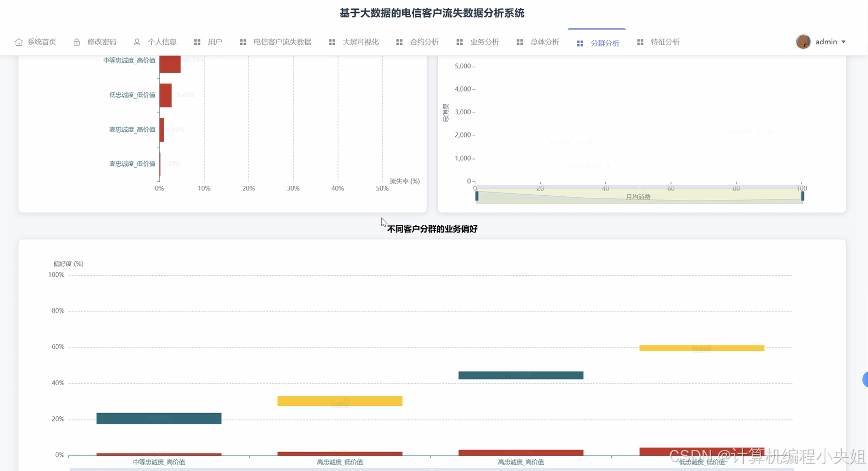
Task: Click the lock icon beside 修改密码
Action: [77, 42]
